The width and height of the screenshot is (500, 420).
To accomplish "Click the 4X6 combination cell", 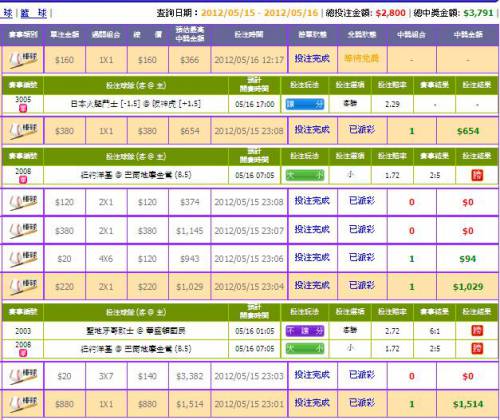I will [106, 259].
